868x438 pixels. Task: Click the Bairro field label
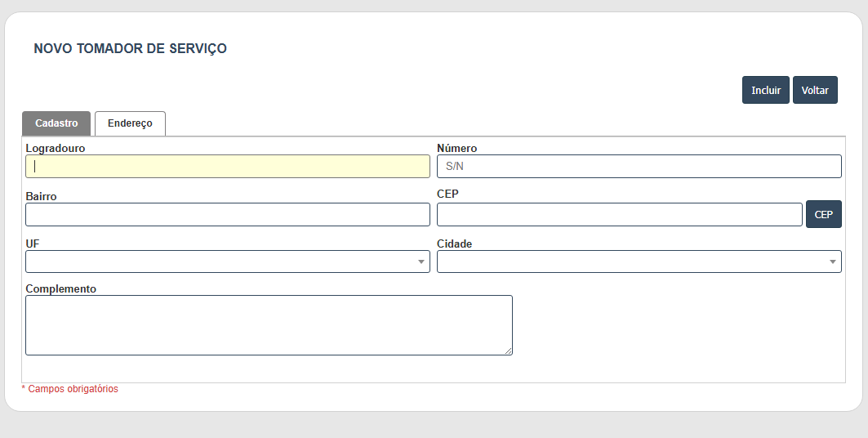click(x=41, y=197)
